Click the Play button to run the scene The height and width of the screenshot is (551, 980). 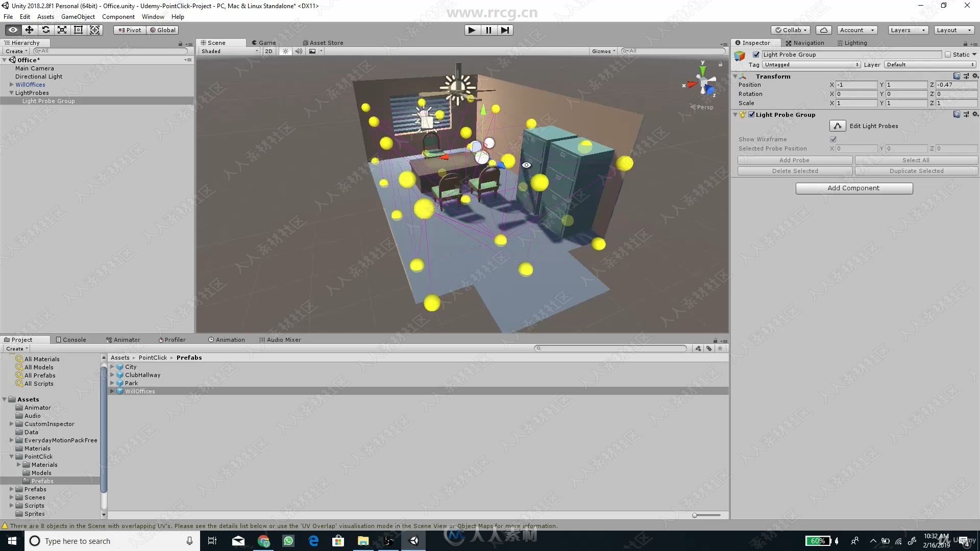[x=472, y=30]
